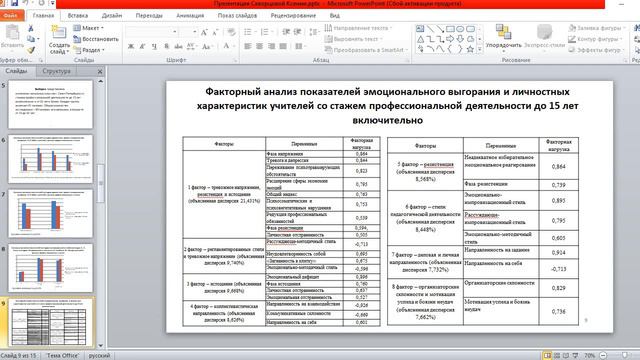Select the rectangle shape
640x360 pixels.
click(450, 29)
